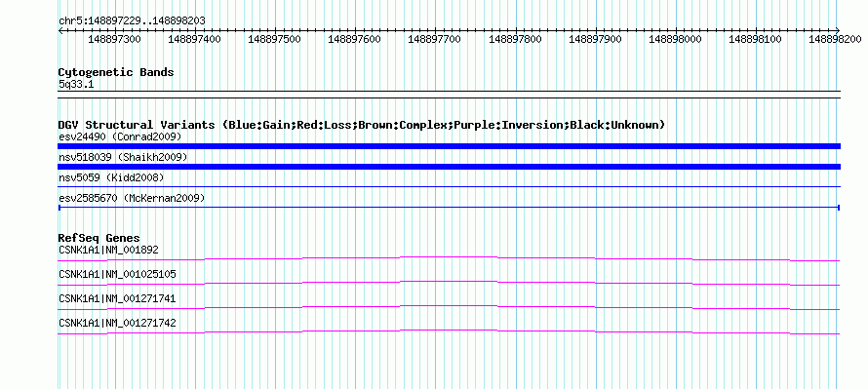This screenshot has height=389, width=868.
Task: Click the thick blue esv24490 gain bar
Action: click(x=449, y=146)
